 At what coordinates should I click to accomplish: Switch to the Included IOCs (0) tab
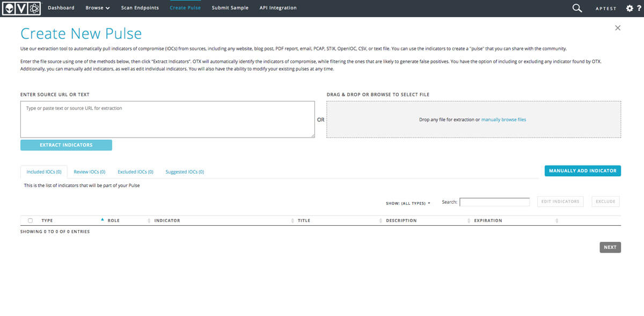click(44, 172)
